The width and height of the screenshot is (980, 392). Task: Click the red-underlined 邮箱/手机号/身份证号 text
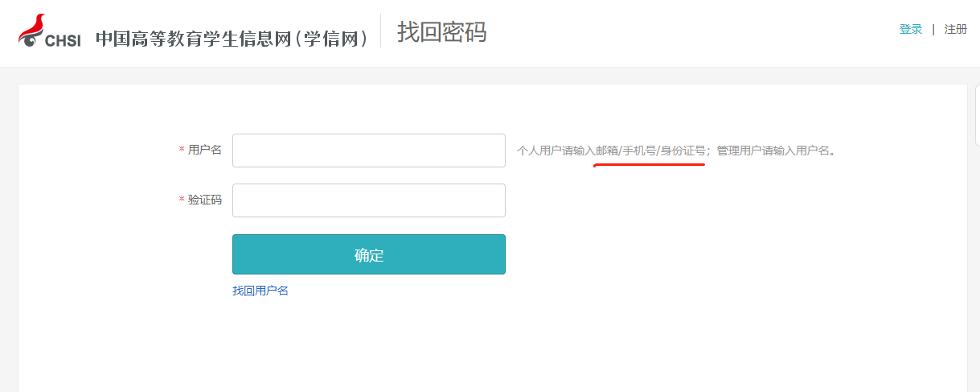650,151
